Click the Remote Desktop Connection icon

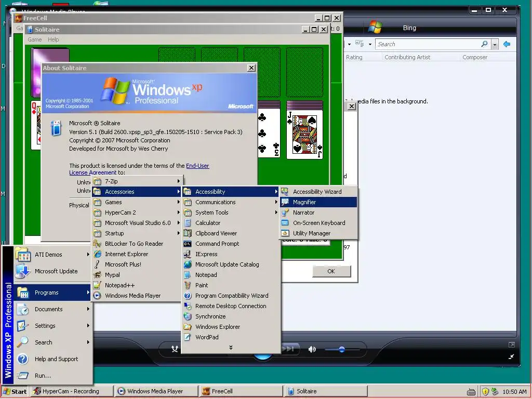[x=188, y=306]
